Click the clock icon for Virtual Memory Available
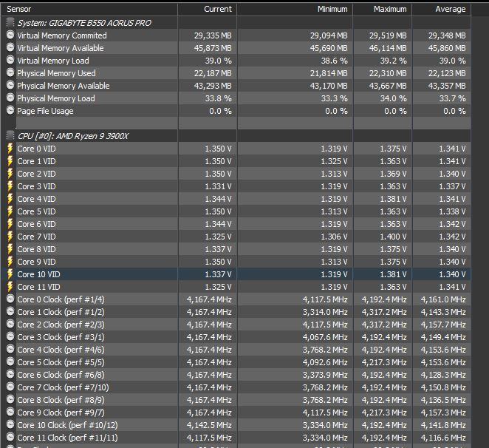This screenshot has height=448, width=489. point(10,47)
